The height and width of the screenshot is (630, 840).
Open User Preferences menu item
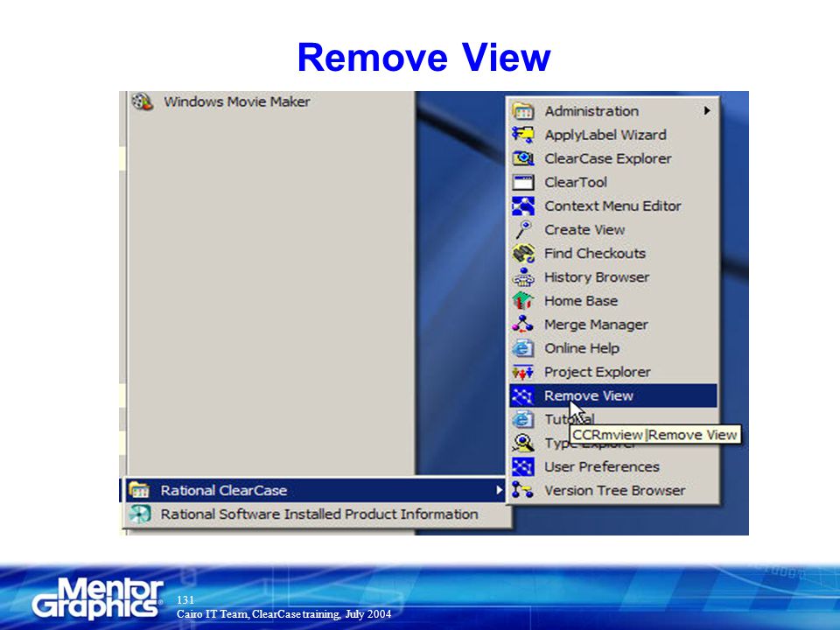pyautogui.click(x=613, y=466)
